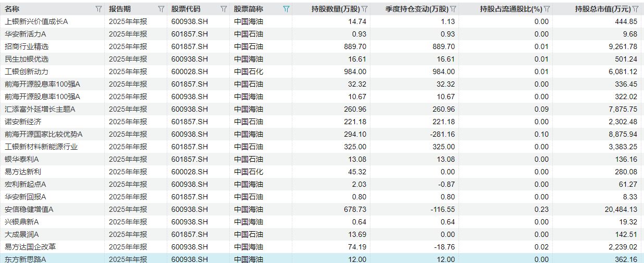Click the active blue filter on 股票简称
This screenshot has width=644, height=263.
coord(286,9)
